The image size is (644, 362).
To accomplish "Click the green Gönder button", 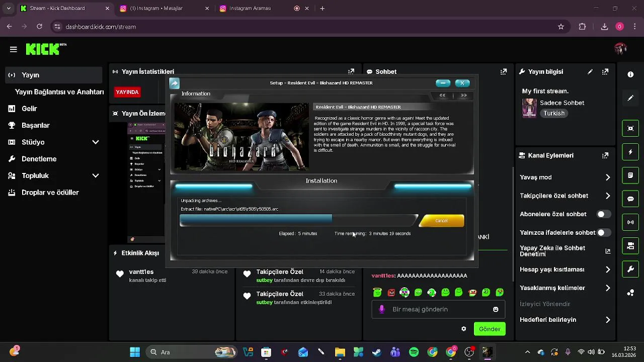I will 490,329.
